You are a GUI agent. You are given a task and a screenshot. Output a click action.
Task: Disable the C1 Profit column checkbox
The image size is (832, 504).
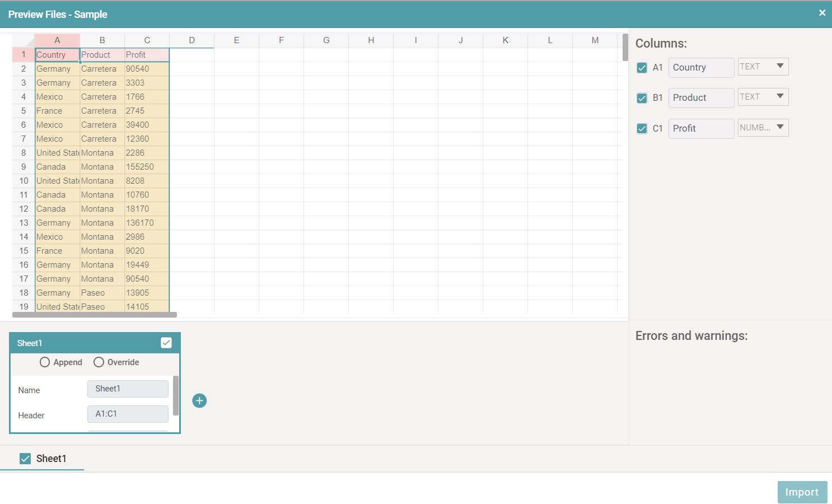point(642,129)
